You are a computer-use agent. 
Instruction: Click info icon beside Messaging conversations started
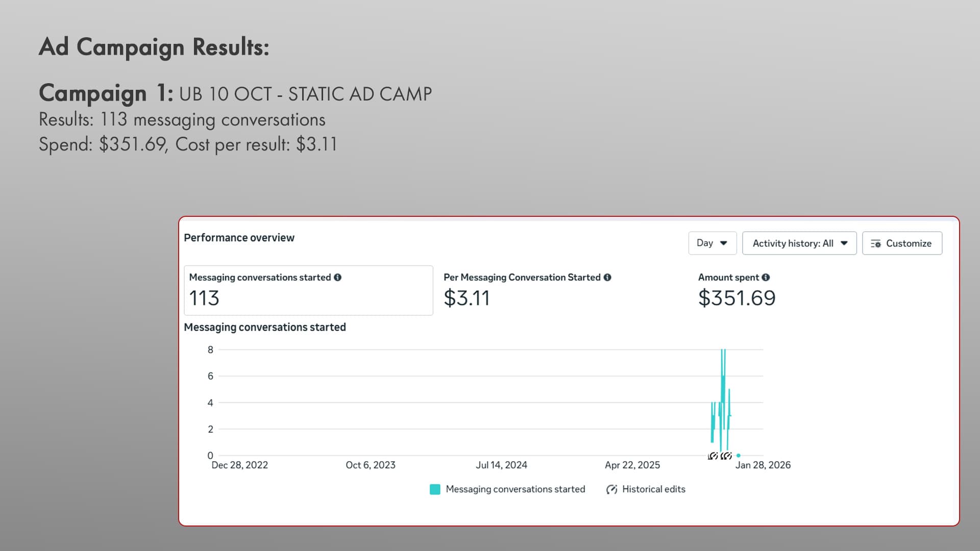[x=337, y=278]
